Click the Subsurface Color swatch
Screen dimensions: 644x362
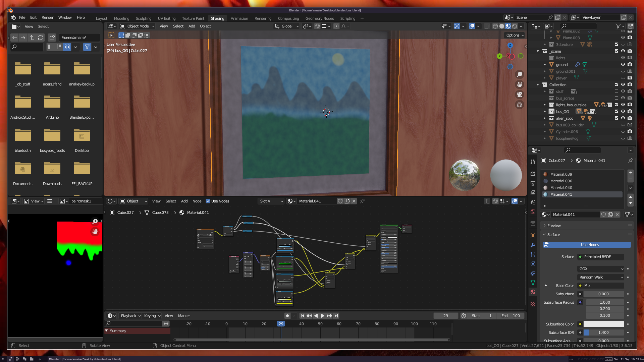click(603, 324)
